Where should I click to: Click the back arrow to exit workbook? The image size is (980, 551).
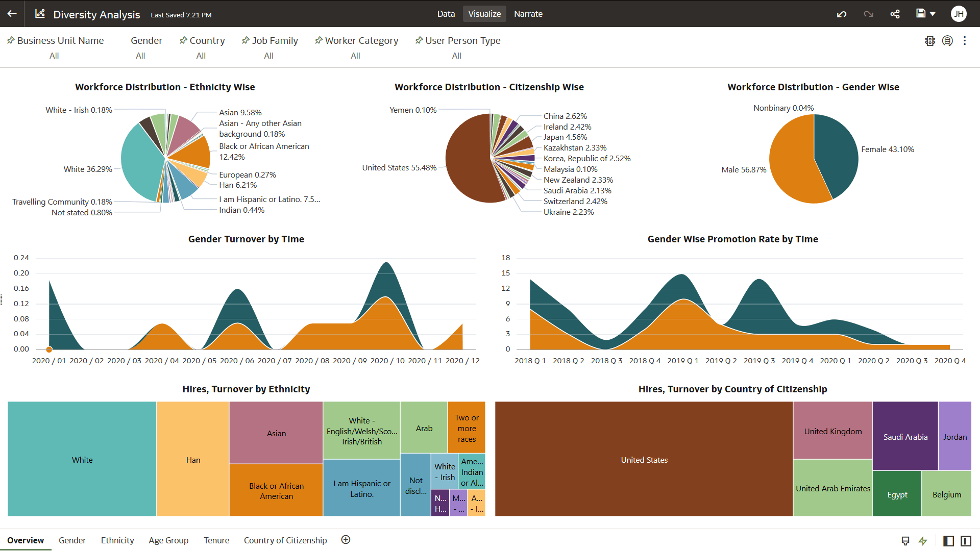click(x=12, y=14)
